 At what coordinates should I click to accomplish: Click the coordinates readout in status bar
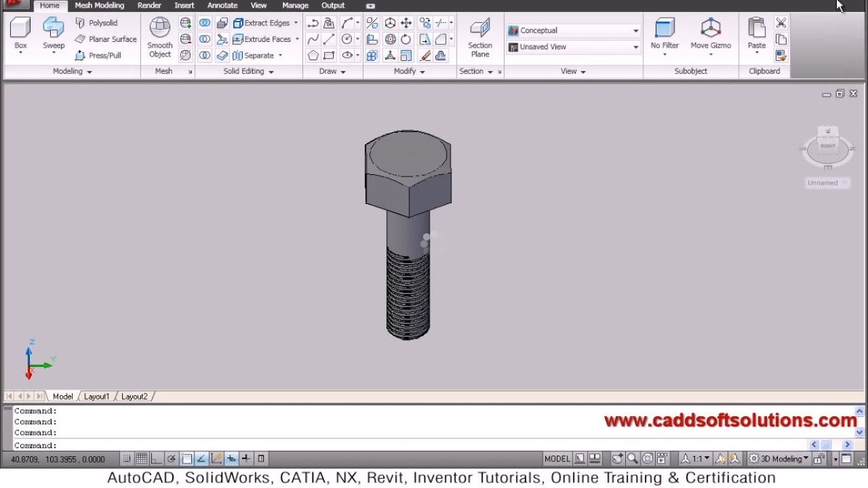[x=58, y=460]
